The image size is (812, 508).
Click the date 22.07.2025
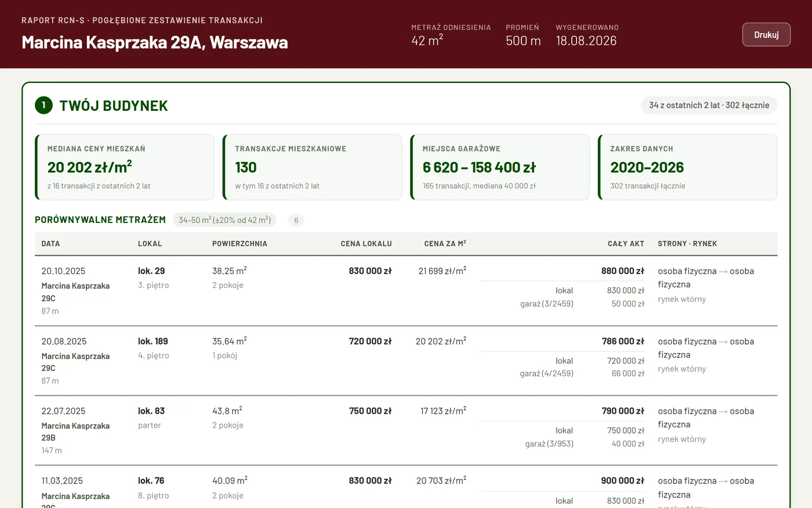[63, 411]
